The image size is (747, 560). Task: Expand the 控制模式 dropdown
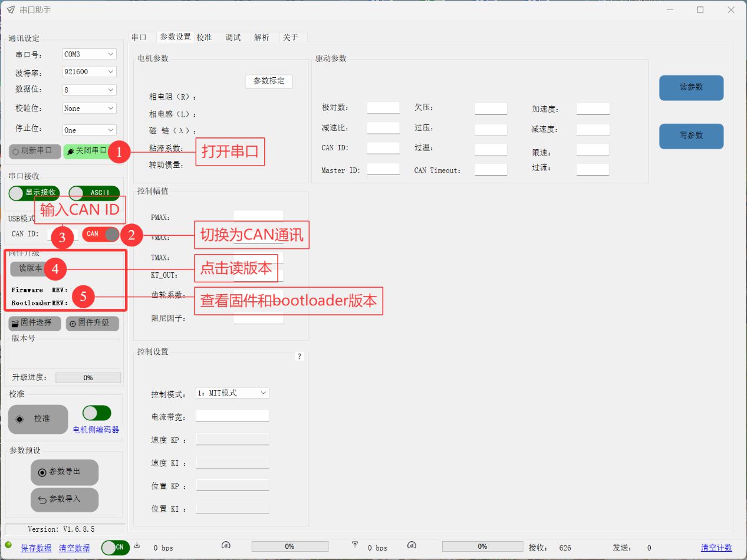coord(232,393)
